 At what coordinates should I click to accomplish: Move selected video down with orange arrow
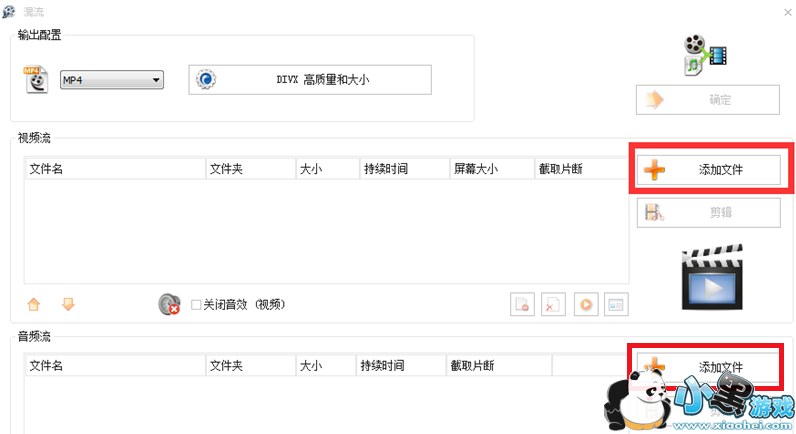(68, 304)
